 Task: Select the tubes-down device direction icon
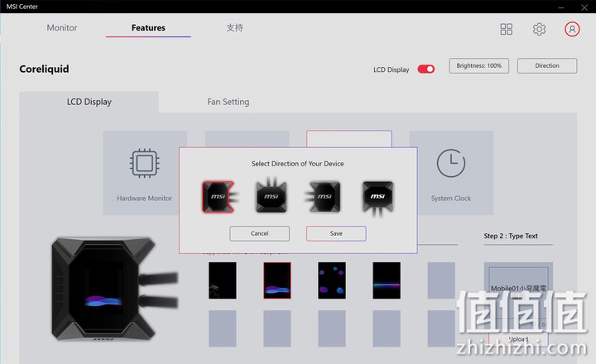[x=377, y=199]
